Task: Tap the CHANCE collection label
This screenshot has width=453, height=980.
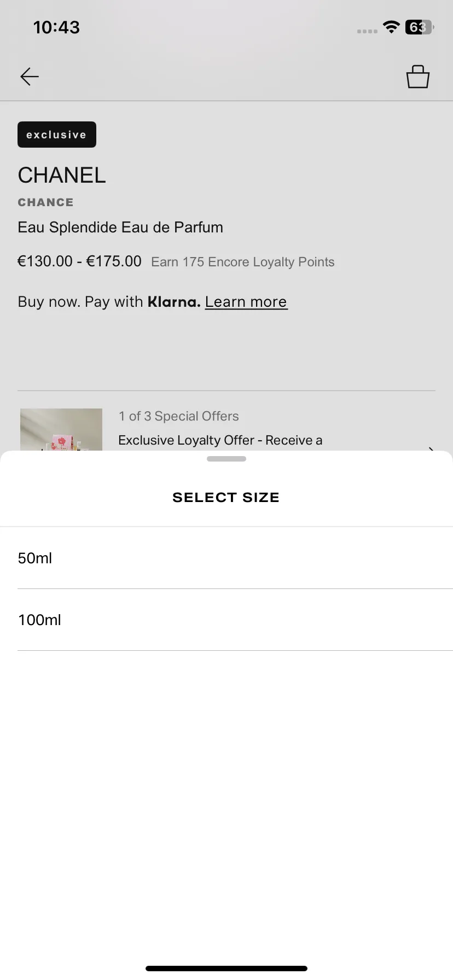Action: point(45,202)
